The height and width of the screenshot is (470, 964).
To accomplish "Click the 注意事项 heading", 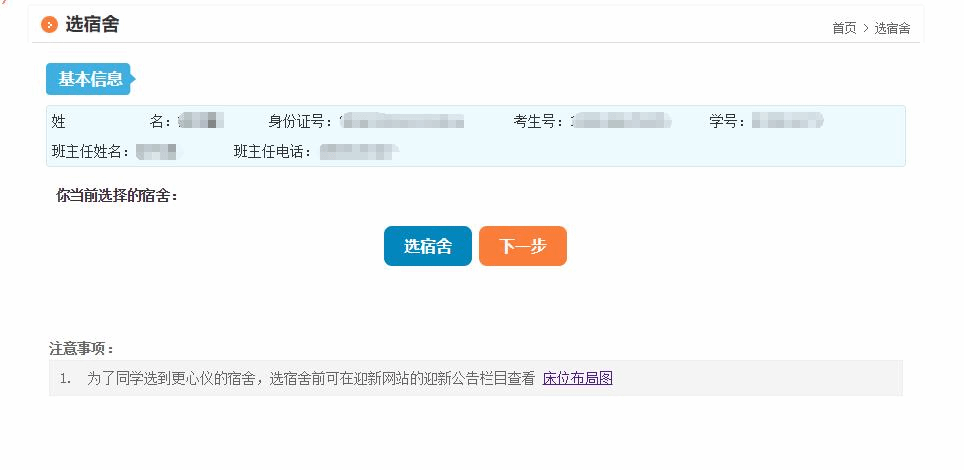I will (82, 349).
